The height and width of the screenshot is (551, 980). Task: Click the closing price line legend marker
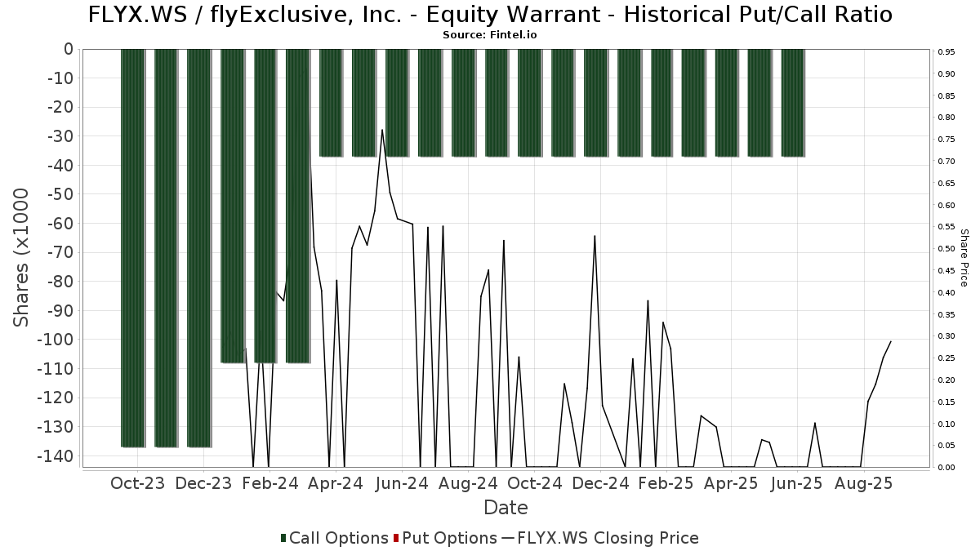508,538
